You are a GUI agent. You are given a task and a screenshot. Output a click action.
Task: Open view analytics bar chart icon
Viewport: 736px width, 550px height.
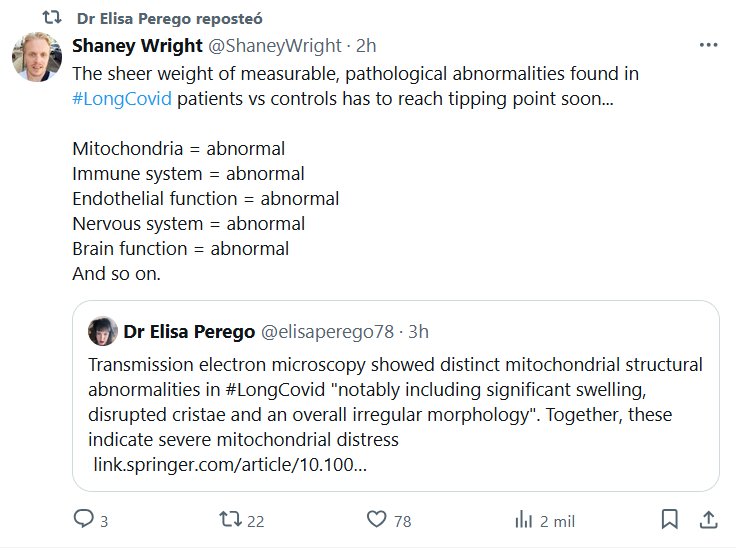[523, 519]
